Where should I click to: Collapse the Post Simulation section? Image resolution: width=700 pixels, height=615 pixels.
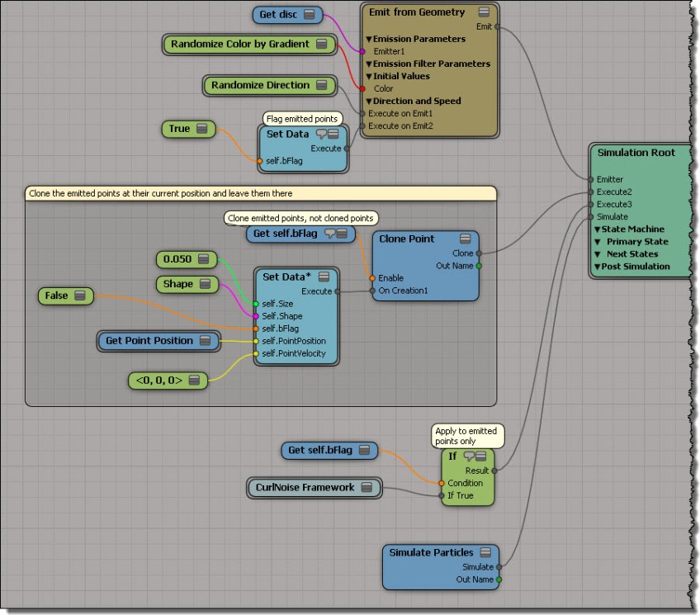tap(597, 267)
